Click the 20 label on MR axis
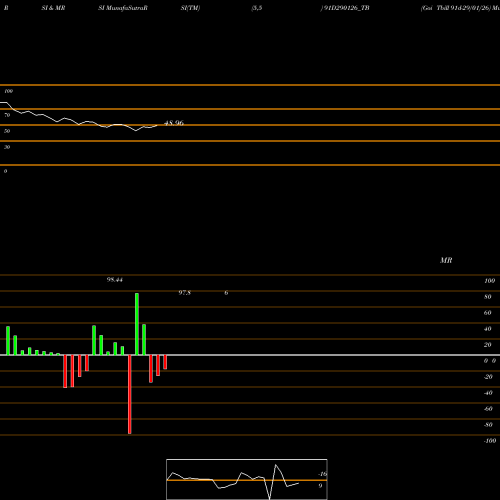This screenshot has height=500, width=500. tap(488, 345)
